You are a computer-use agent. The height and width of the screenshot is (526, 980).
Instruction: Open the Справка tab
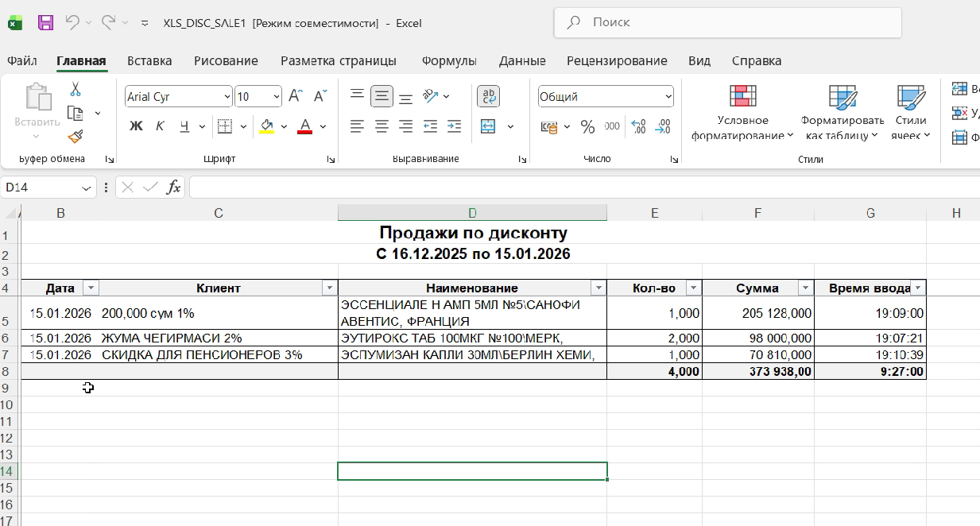point(757,60)
